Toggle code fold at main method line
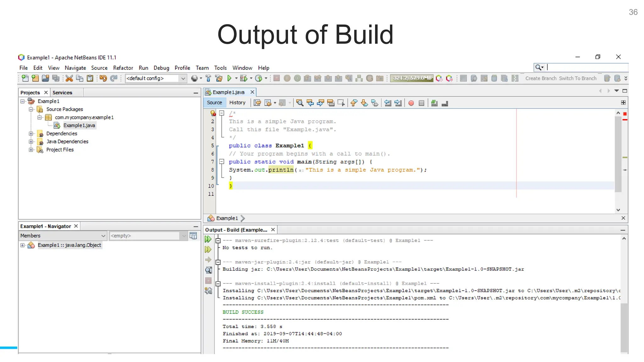 (222, 162)
